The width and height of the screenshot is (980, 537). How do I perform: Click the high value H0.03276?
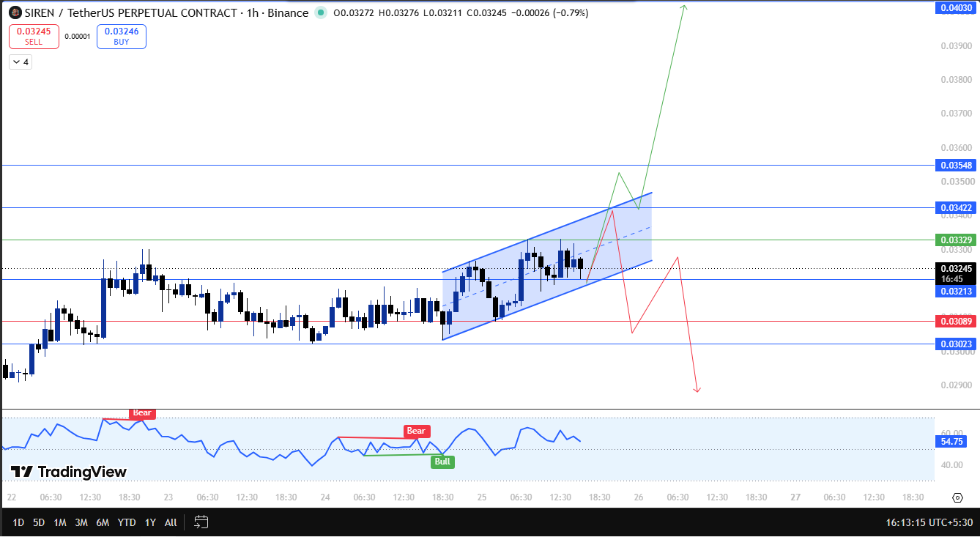(x=398, y=13)
